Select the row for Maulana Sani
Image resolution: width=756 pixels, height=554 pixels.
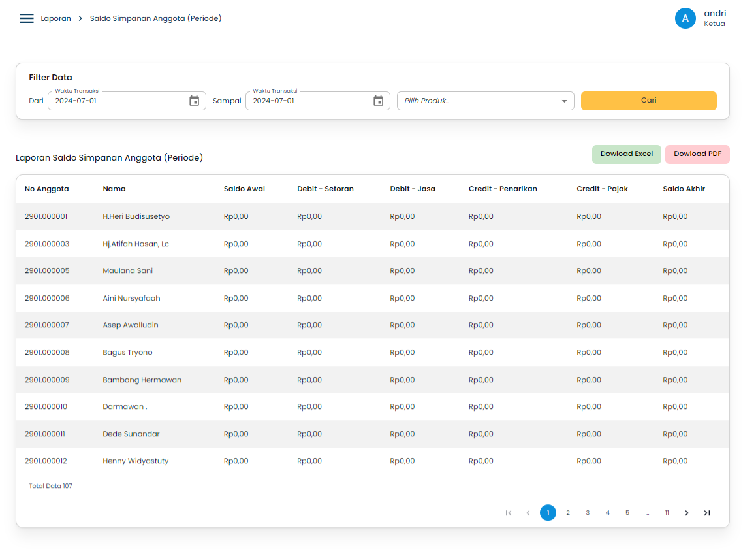pyautogui.click(x=128, y=270)
